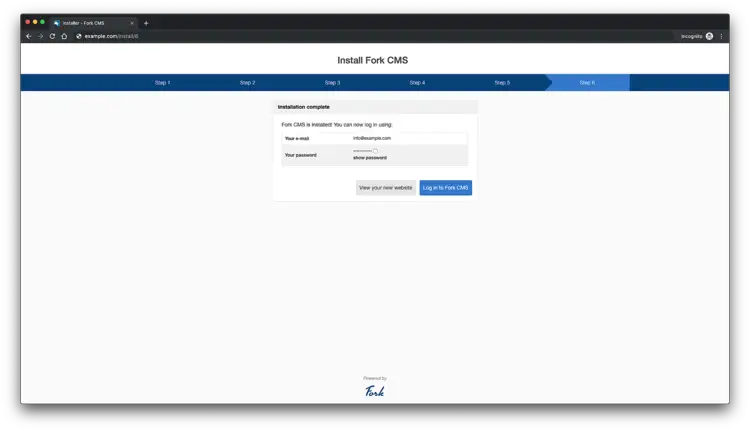Open the home page via the house icon
The height and width of the screenshot is (431, 750).
(x=64, y=36)
